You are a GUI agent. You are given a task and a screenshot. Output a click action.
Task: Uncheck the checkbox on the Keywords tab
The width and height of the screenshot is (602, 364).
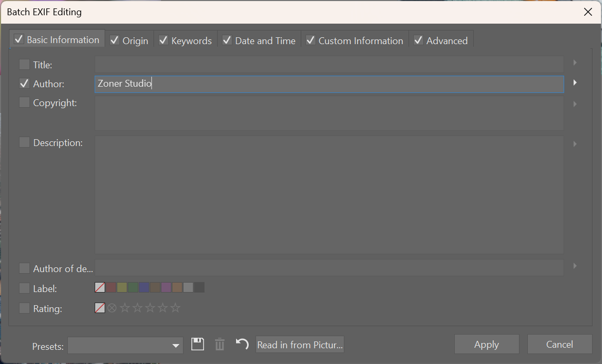point(164,40)
